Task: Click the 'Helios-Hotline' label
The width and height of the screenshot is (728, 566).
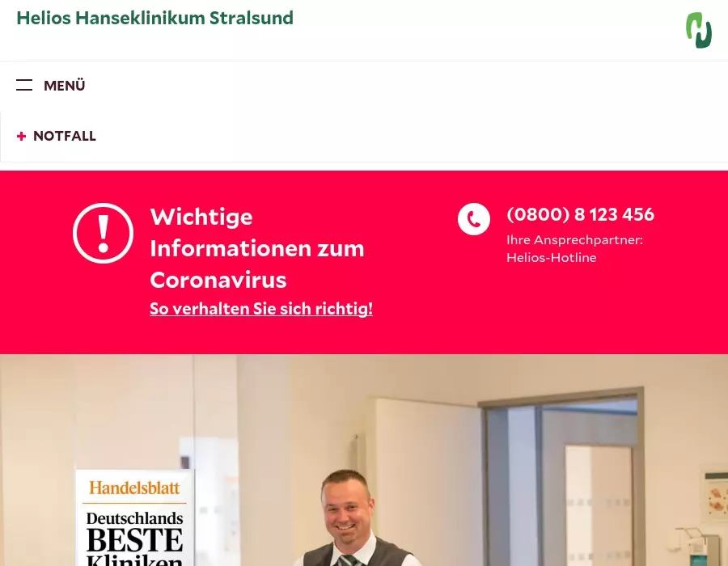Action: [x=552, y=257]
